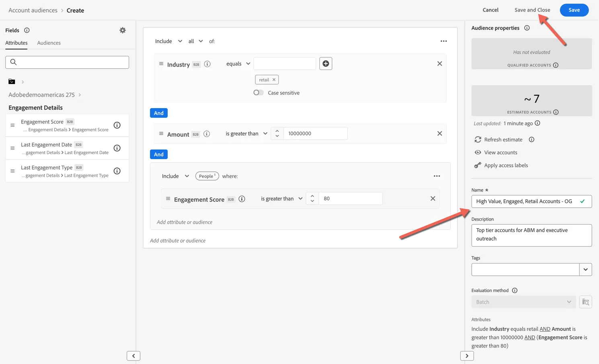Click the Qualified Accounts info icon
The height and width of the screenshot is (364, 599).
(x=556, y=65)
